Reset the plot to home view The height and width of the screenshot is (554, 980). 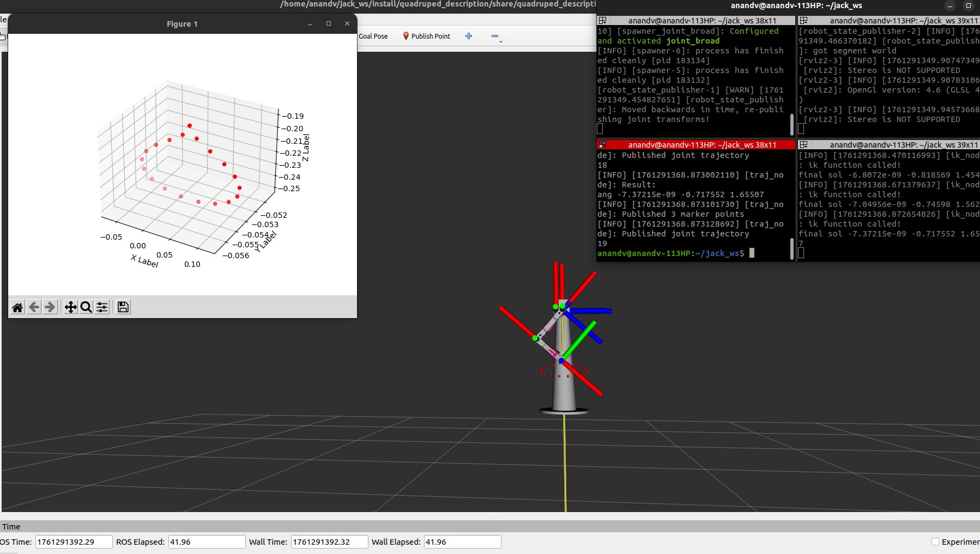click(x=17, y=307)
